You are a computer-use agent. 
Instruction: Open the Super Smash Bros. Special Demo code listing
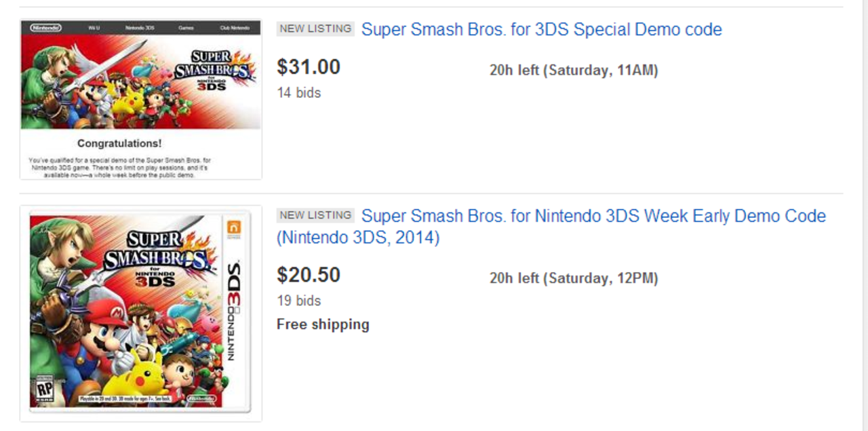541,29
